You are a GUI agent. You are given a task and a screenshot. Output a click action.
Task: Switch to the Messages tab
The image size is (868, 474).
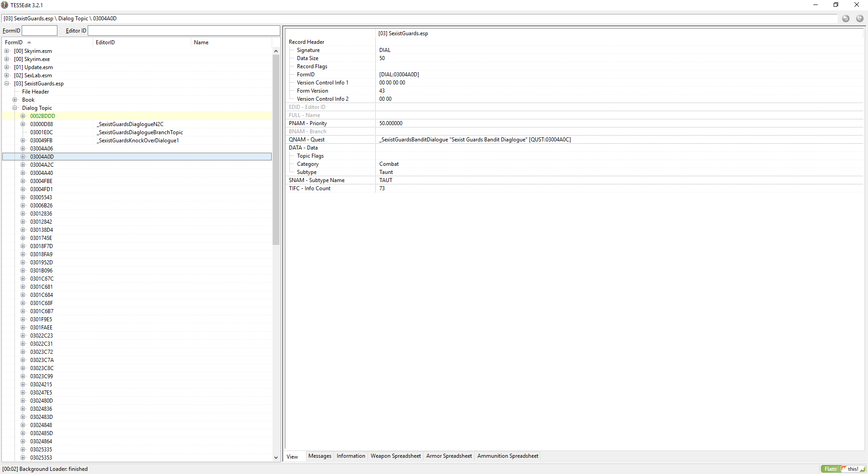320,456
